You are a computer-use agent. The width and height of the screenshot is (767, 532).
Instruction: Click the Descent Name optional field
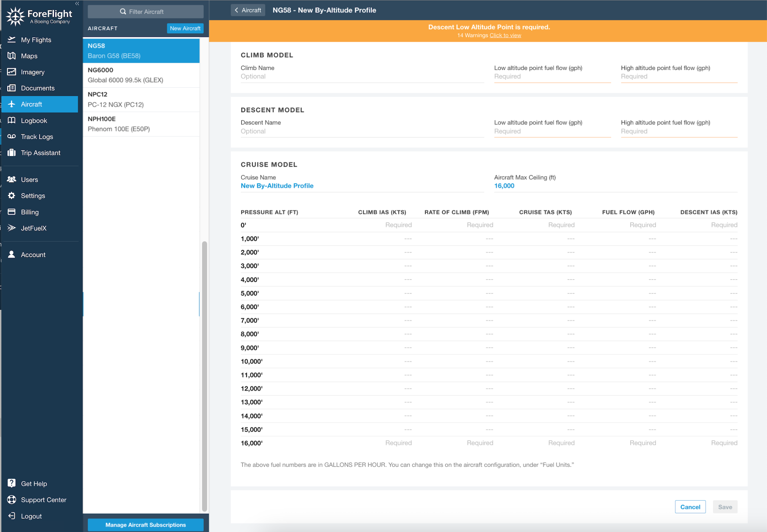pyautogui.click(x=362, y=131)
